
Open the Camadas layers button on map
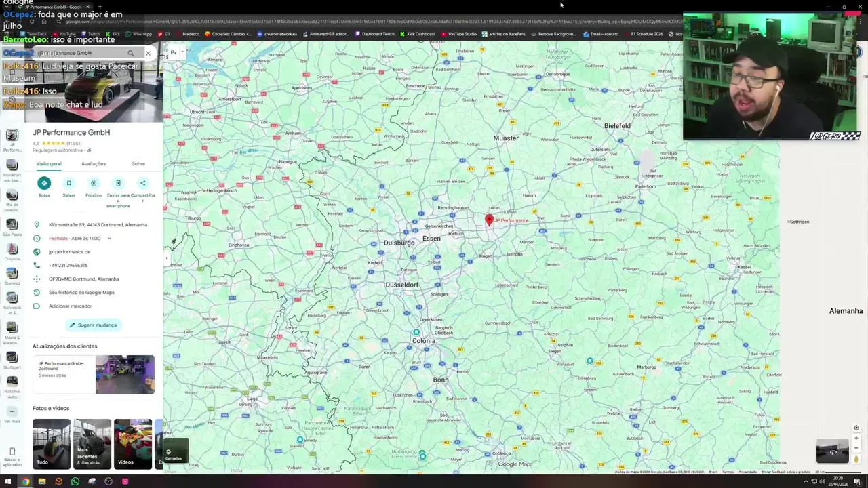[175, 451]
